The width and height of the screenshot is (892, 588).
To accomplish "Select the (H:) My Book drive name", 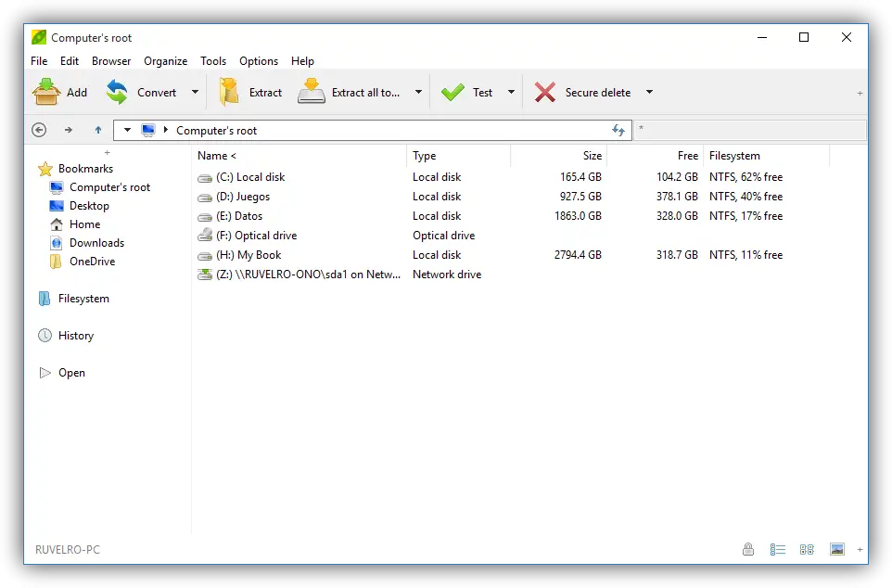I will 248,255.
